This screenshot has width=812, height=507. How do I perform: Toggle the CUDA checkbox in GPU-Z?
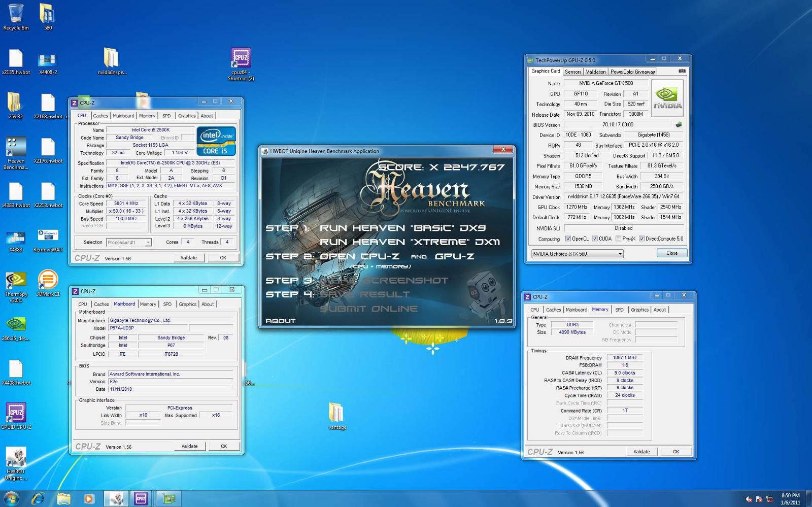(x=595, y=239)
